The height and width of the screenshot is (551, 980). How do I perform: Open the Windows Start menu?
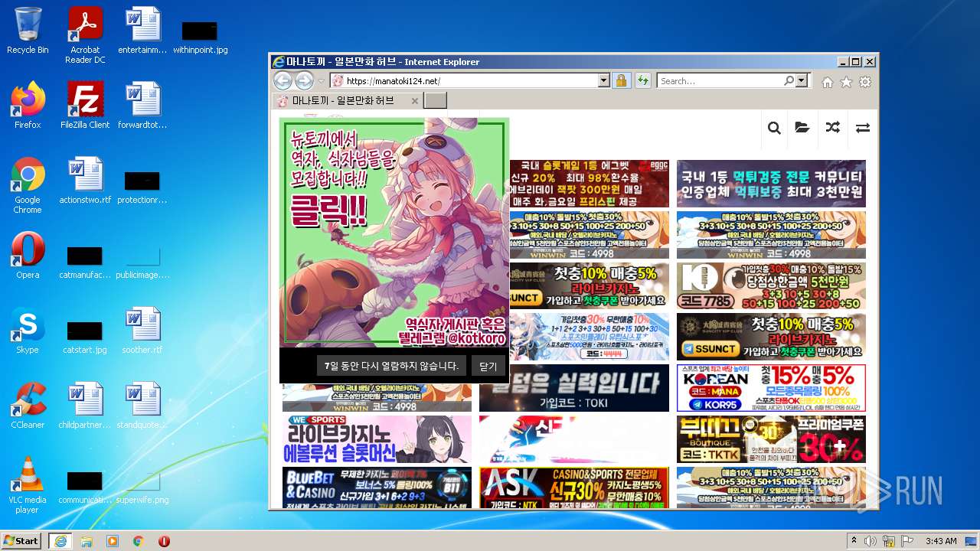tap(21, 540)
